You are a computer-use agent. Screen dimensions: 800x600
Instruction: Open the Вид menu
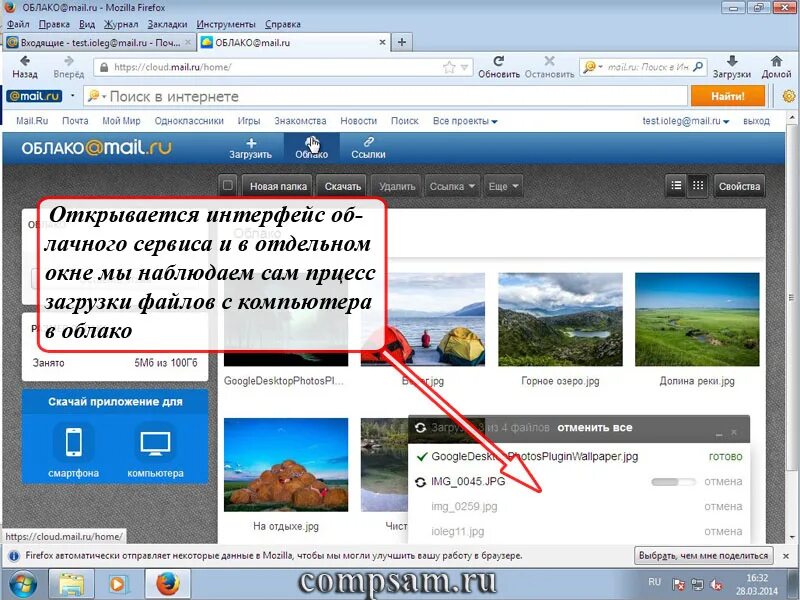(87, 24)
